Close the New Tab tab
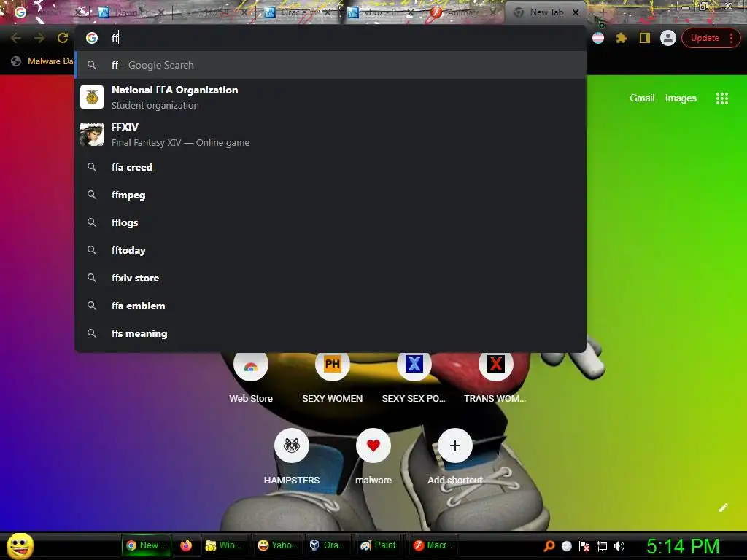Screen dimensions: 747x560 [576, 12]
